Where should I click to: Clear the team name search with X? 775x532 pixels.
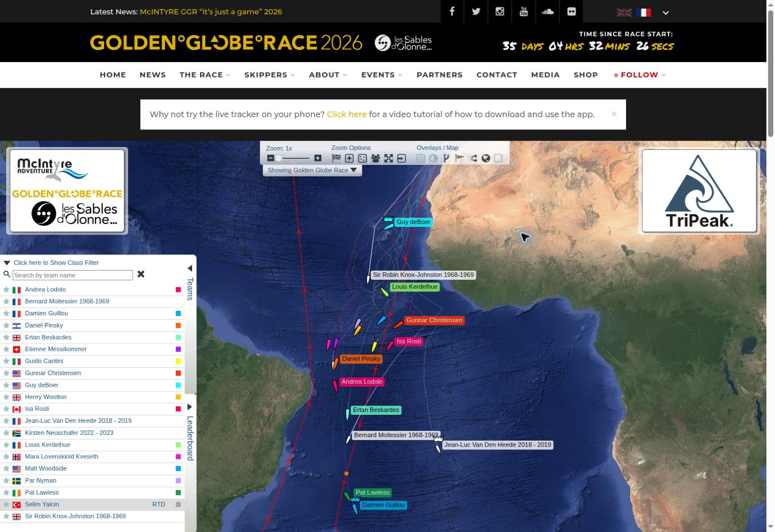tap(141, 275)
